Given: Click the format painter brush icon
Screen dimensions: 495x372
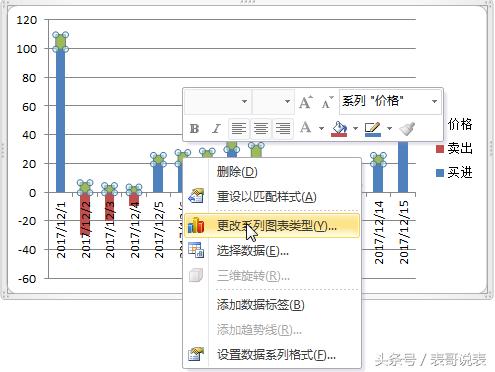Looking at the screenshot, I should click(x=407, y=129).
